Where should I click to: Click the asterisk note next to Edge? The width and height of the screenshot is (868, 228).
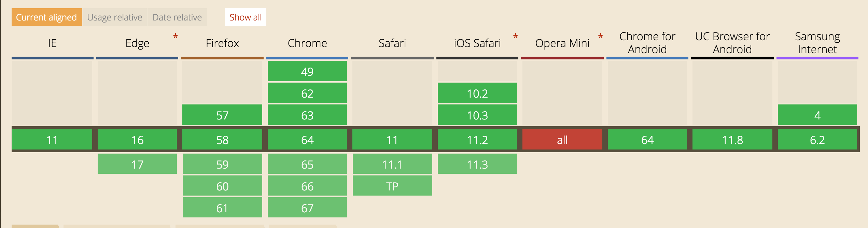[x=176, y=36]
